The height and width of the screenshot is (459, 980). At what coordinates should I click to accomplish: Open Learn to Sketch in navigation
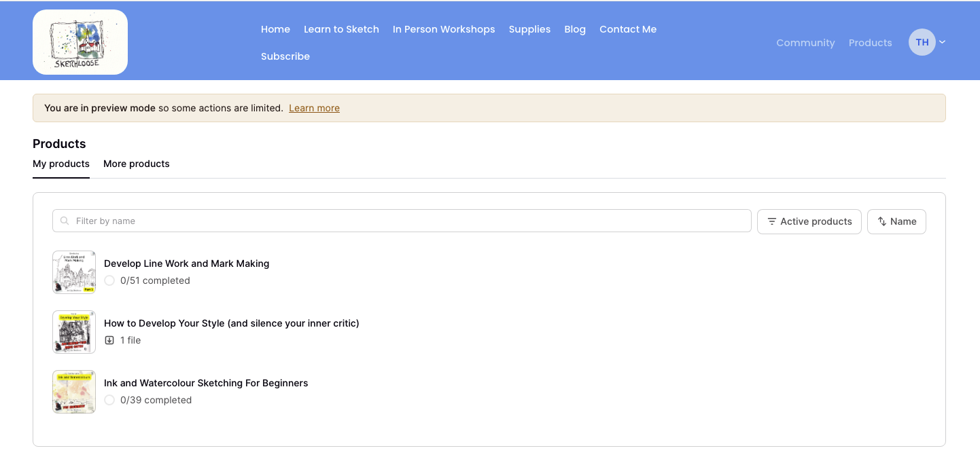[x=341, y=29]
